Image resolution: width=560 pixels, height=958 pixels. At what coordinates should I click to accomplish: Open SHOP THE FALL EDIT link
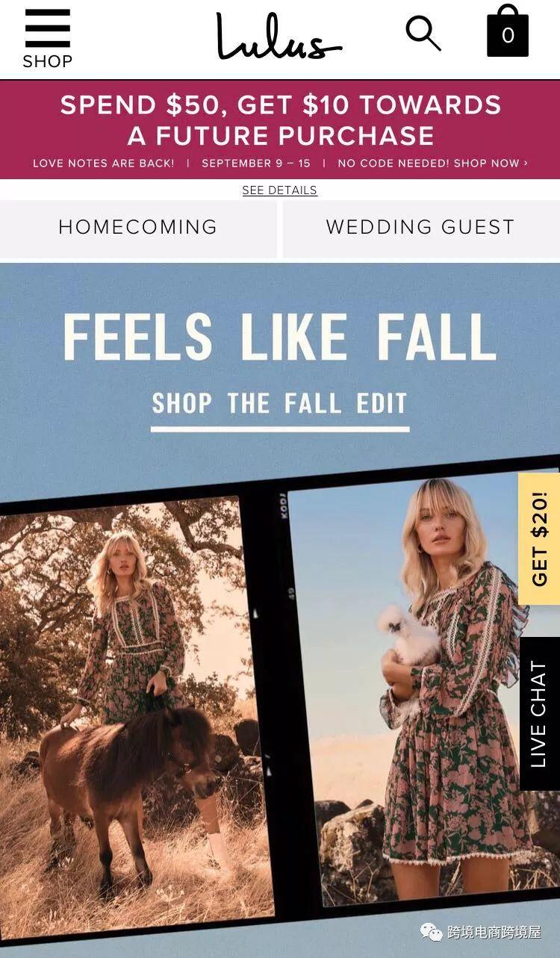click(280, 404)
